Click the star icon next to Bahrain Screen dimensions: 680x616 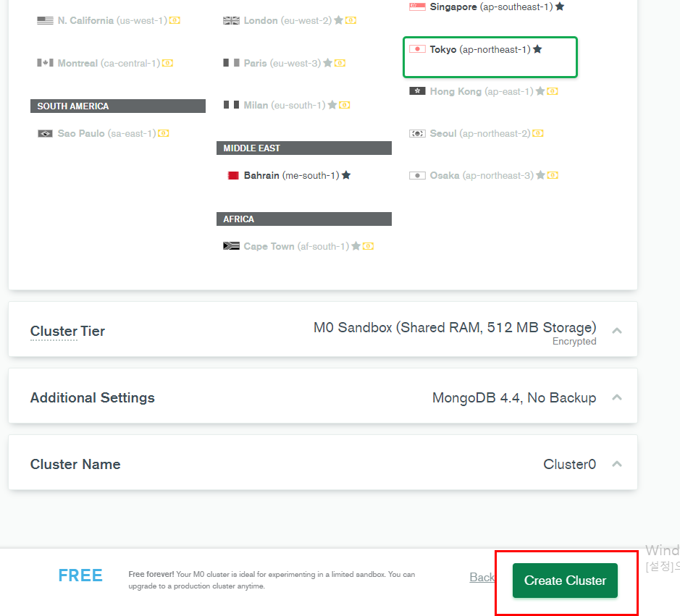click(346, 175)
